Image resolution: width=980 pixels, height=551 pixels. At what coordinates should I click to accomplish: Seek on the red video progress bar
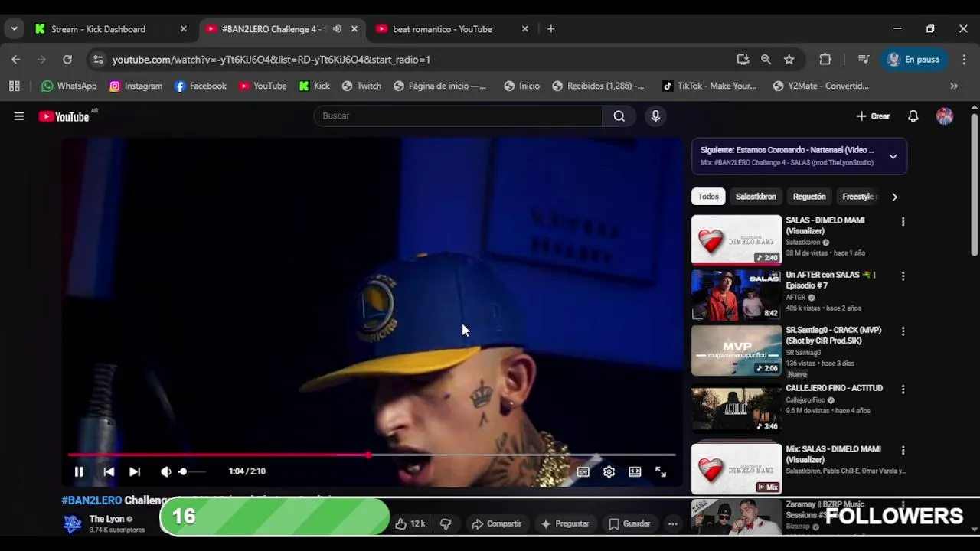371,455
